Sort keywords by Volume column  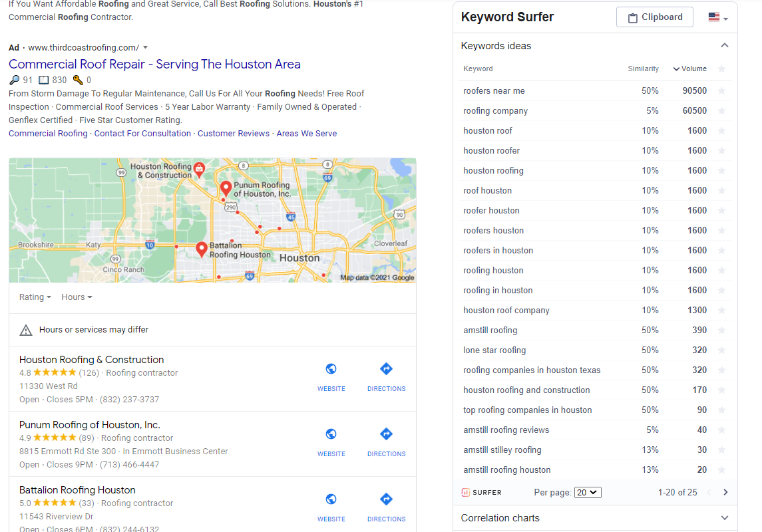(689, 69)
